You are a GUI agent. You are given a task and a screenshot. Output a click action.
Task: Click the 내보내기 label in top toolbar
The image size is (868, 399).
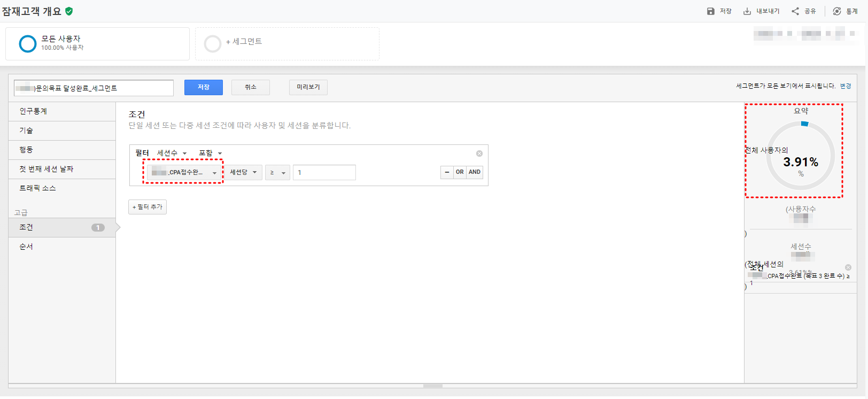pyautogui.click(x=768, y=11)
